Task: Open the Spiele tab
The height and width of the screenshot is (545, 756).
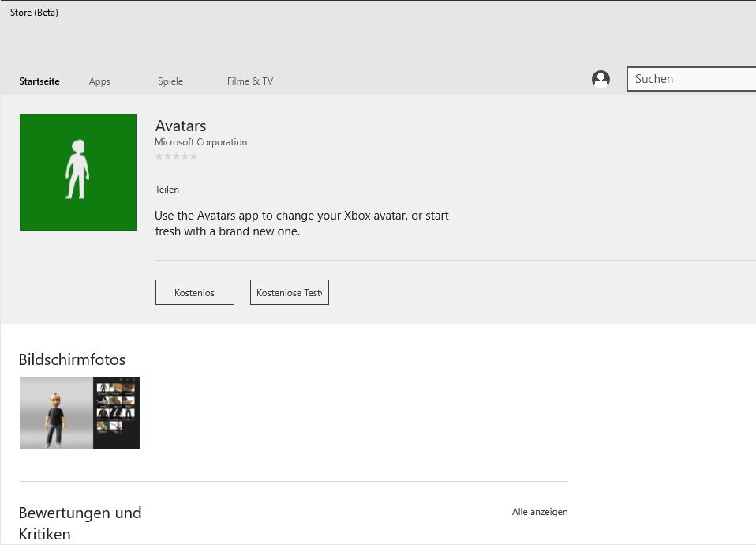Action: pos(170,81)
